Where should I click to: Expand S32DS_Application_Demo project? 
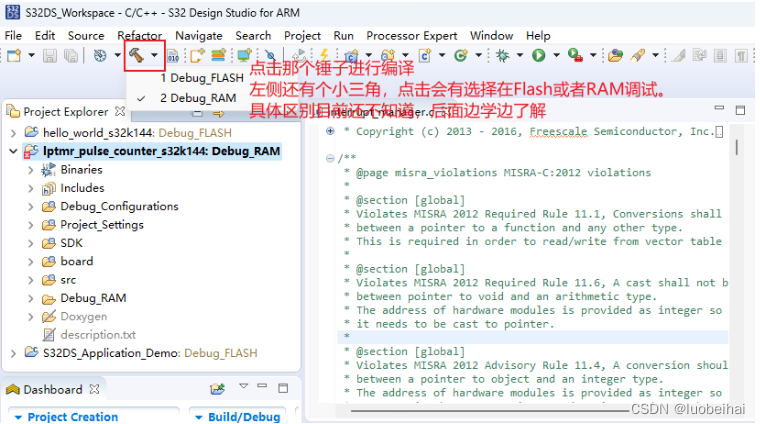(x=14, y=353)
